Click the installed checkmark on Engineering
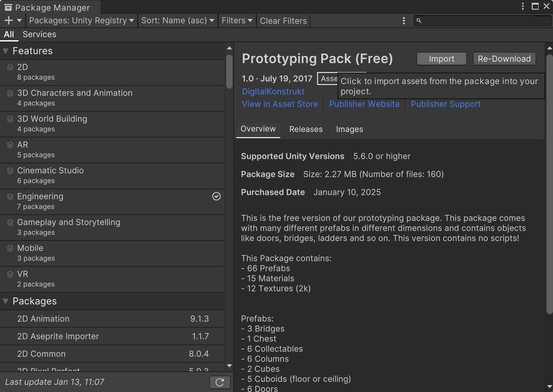This screenshot has height=392, width=553. click(x=216, y=197)
